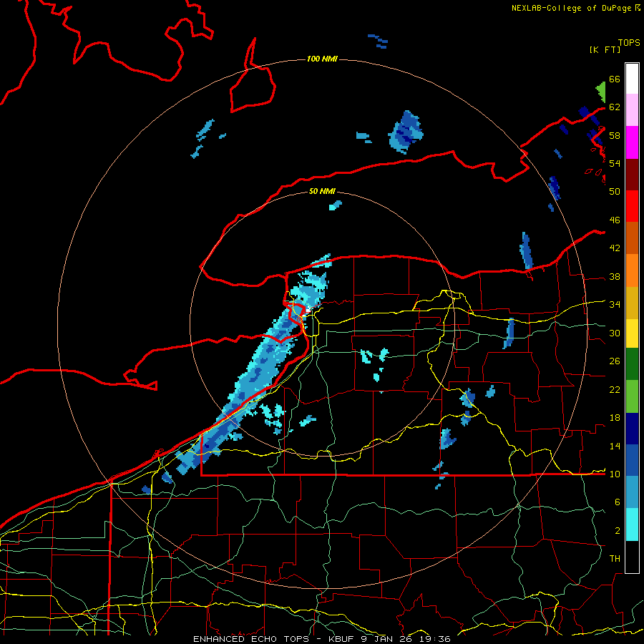Click the legend value 26

pos(615,361)
